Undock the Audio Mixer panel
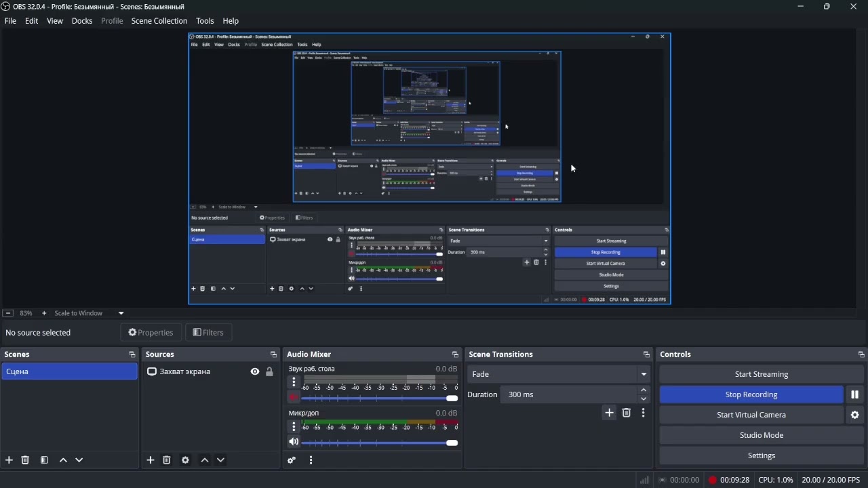This screenshot has width=868, height=488. point(455,355)
